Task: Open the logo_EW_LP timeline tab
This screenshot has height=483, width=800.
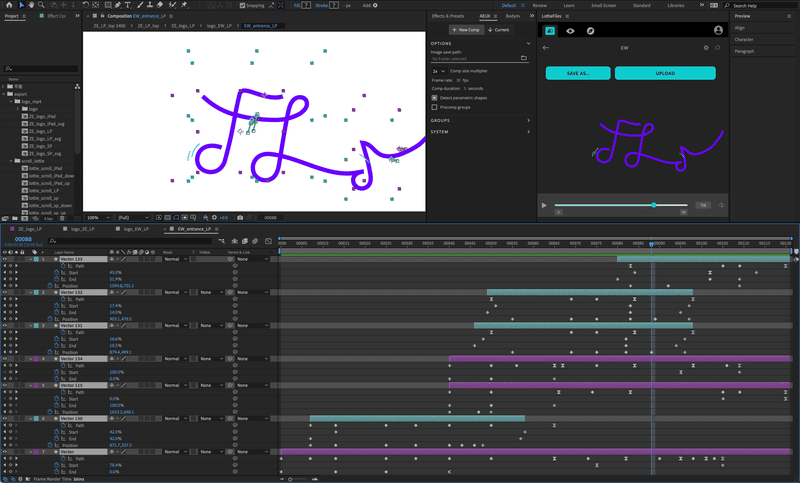Action: pos(136,229)
